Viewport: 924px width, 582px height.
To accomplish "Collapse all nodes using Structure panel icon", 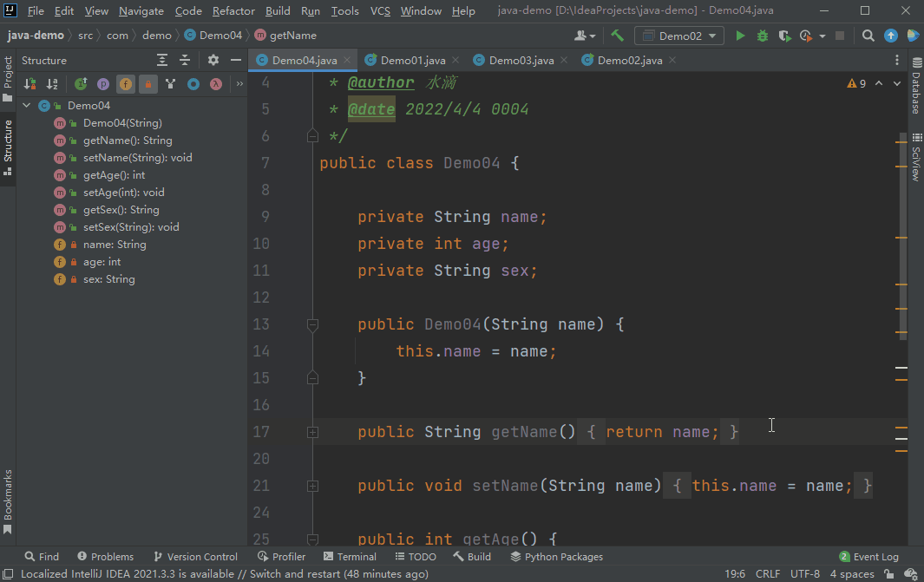I will 185,60.
